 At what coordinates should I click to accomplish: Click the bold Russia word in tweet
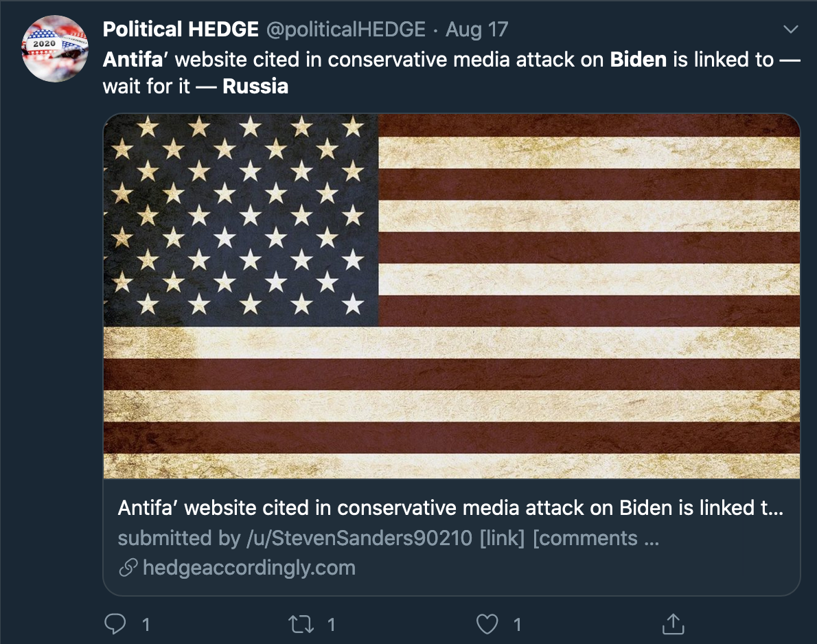pyautogui.click(x=255, y=86)
